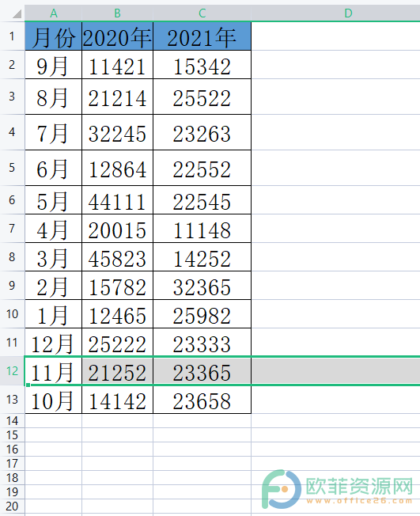Screen dimensions: 420x516
Task: Select column C header
Action: click(202, 13)
